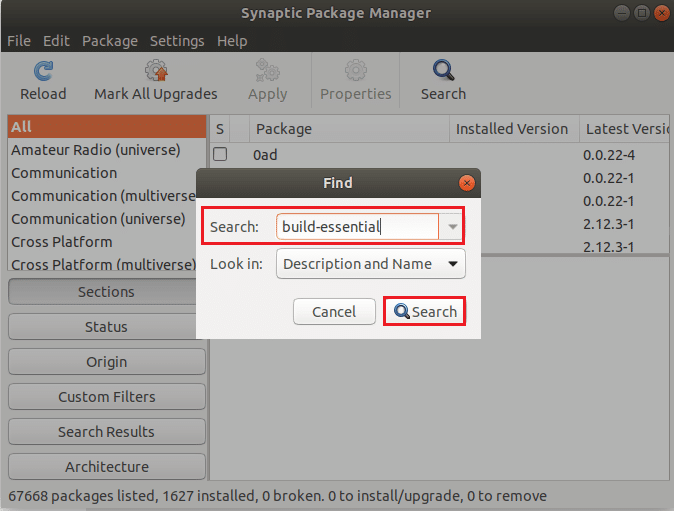Switch to Search Results view
Screen dimensions: 674x511
pyautogui.click(x=106, y=432)
